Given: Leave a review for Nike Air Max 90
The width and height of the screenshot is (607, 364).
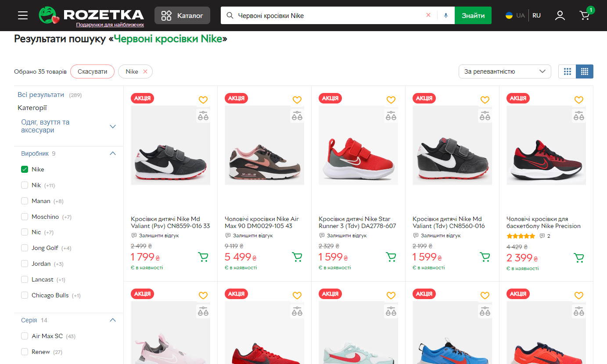Looking at the screenshot, I should pos(249,236).
